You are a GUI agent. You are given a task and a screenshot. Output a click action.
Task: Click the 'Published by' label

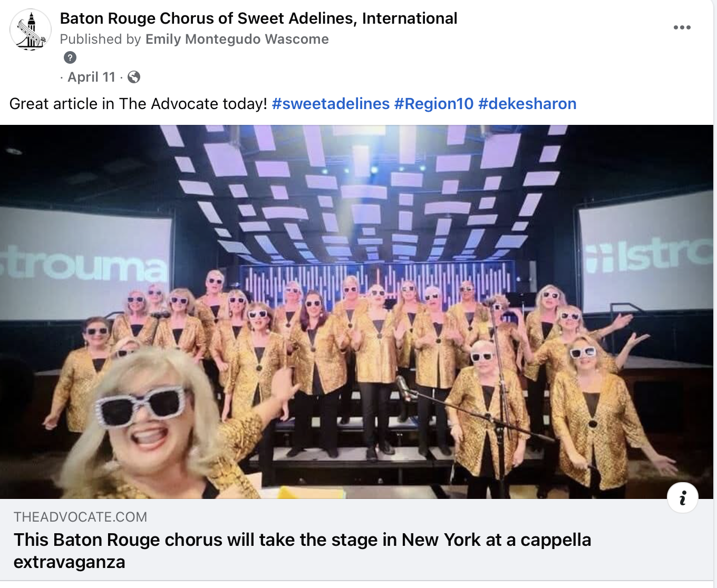click(x=100, y=39)
